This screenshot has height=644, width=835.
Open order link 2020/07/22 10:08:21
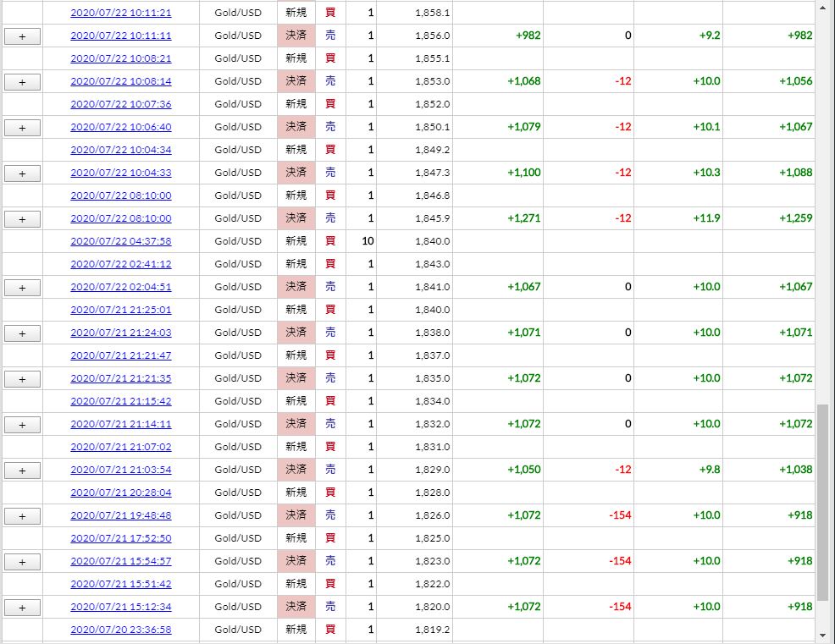pos(121,58)
